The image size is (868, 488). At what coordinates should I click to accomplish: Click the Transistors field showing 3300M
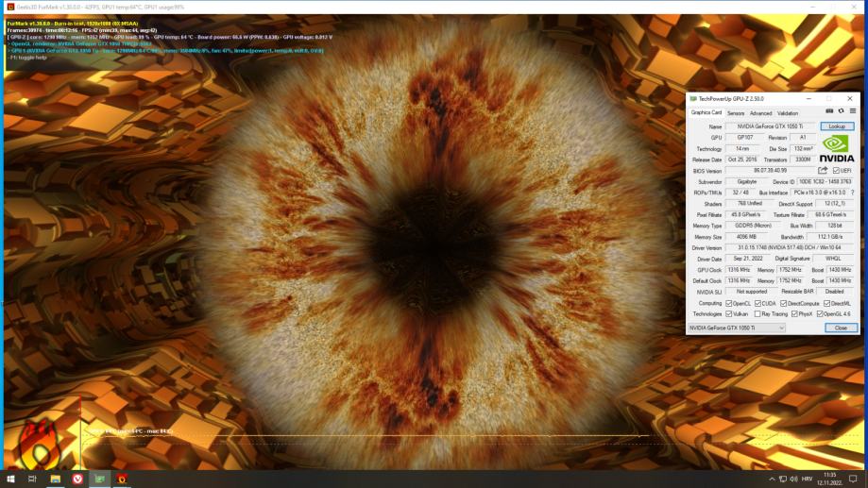pos(803,160)
